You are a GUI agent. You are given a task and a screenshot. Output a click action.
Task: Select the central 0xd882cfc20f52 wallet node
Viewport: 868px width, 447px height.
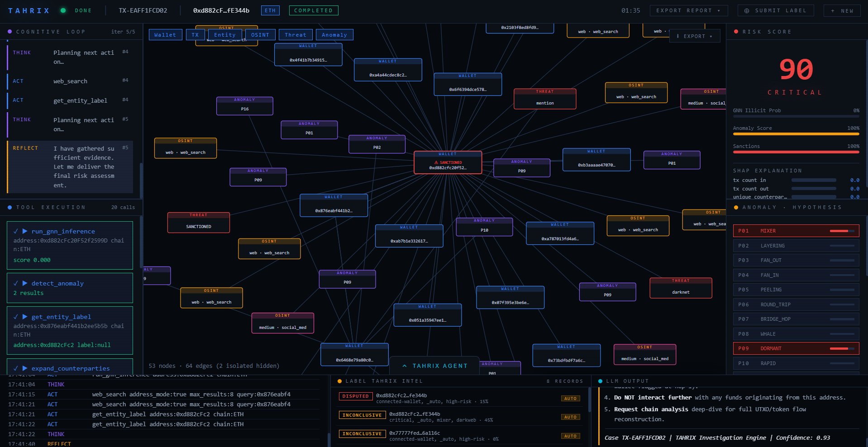tap(448, 163)
